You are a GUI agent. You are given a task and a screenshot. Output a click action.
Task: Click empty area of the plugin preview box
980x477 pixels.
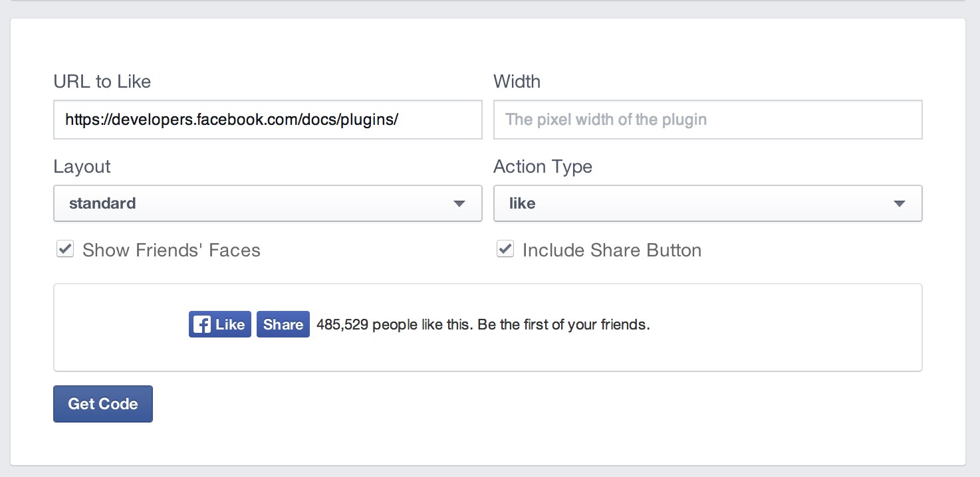point(785,328)
